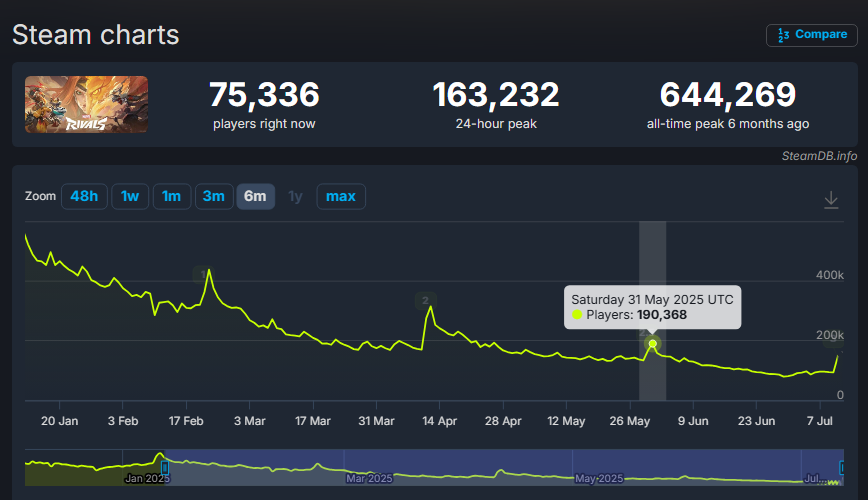Click the 31 May data point
Viewport: 868px width, 500px height.
coord(653,344)
